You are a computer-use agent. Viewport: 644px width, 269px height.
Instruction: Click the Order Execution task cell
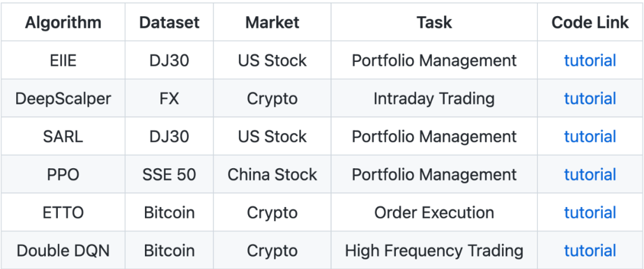[x=434, y=213]
